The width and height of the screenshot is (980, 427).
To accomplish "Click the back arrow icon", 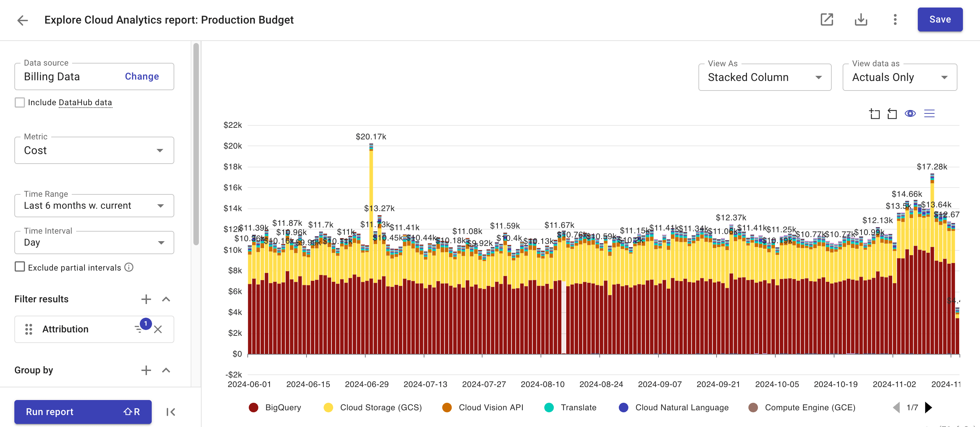I will pyautogui.click(x=23, y=20).
